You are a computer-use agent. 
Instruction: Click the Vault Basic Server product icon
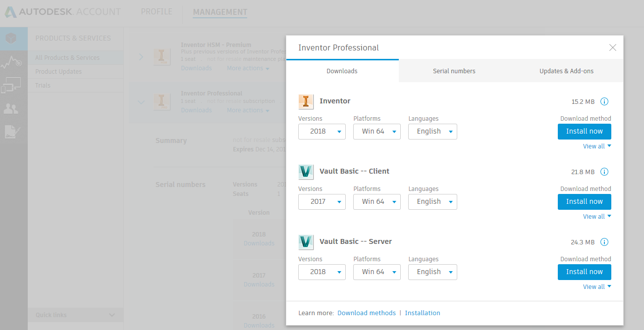coord(306,242)
